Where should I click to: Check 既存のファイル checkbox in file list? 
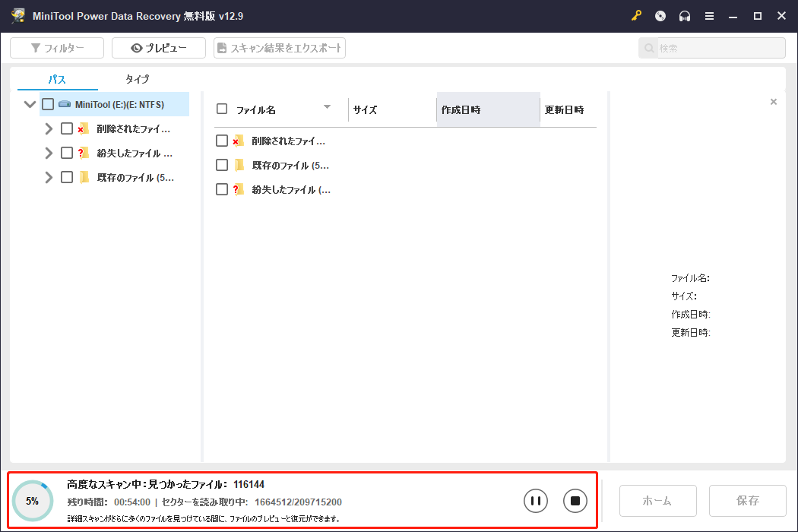(x=222, y=165)
